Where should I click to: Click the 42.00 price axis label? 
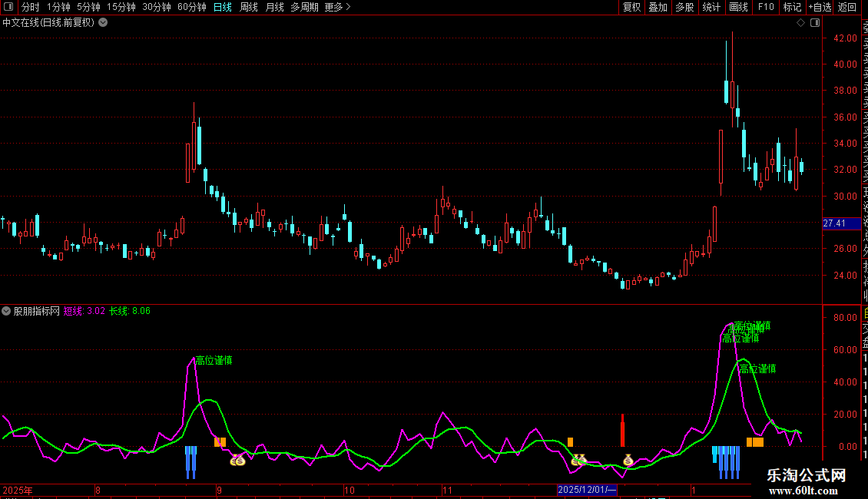coord(845,38)
